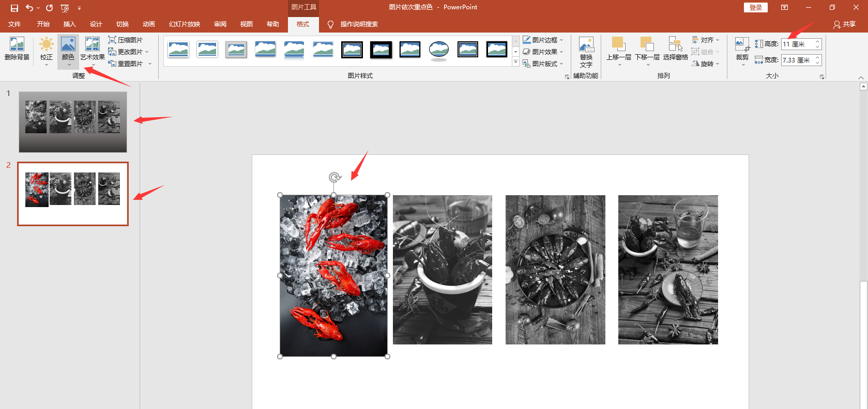Open Customize Quick Access Toolbar arrow

click(79, 8)
